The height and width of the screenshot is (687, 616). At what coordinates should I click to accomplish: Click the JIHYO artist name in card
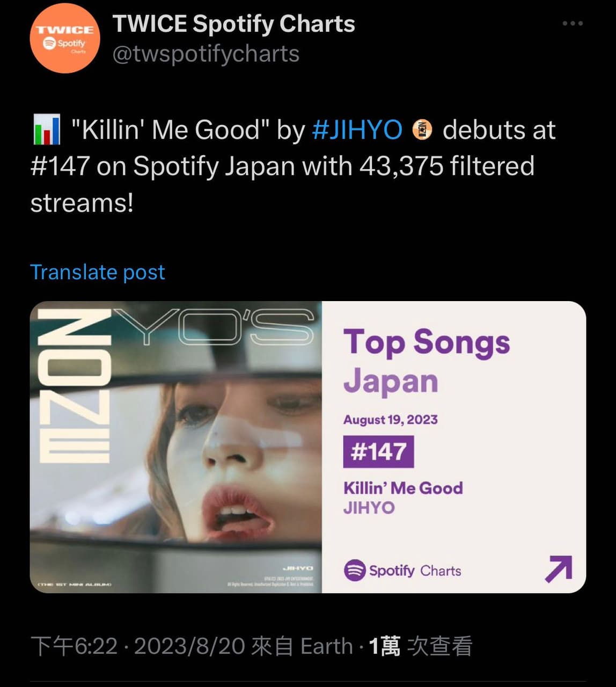369,508
